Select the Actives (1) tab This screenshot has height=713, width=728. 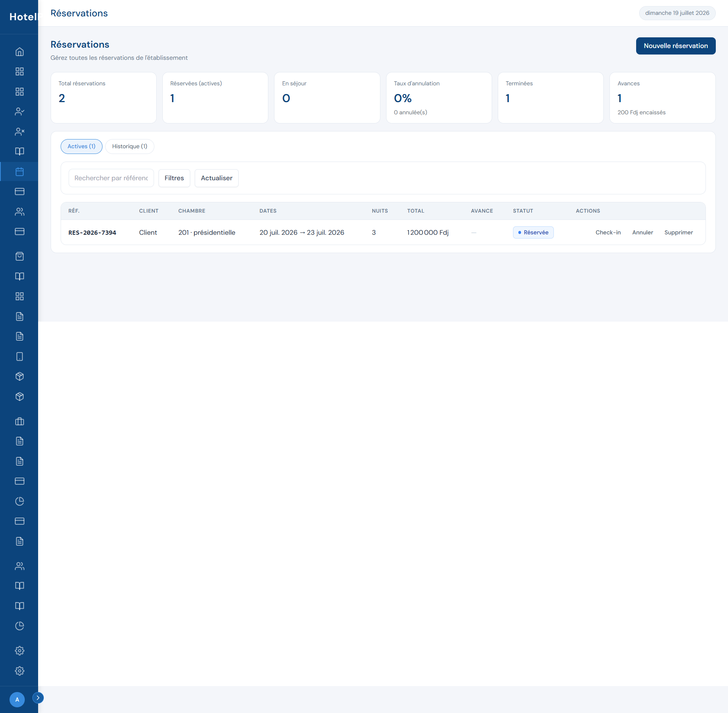point(82,146)
